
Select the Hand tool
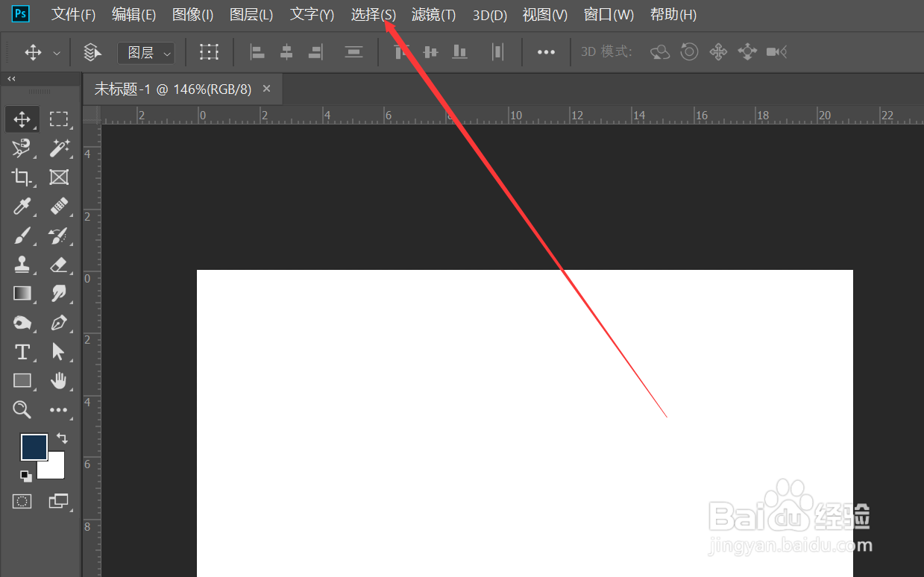(59, 380)
